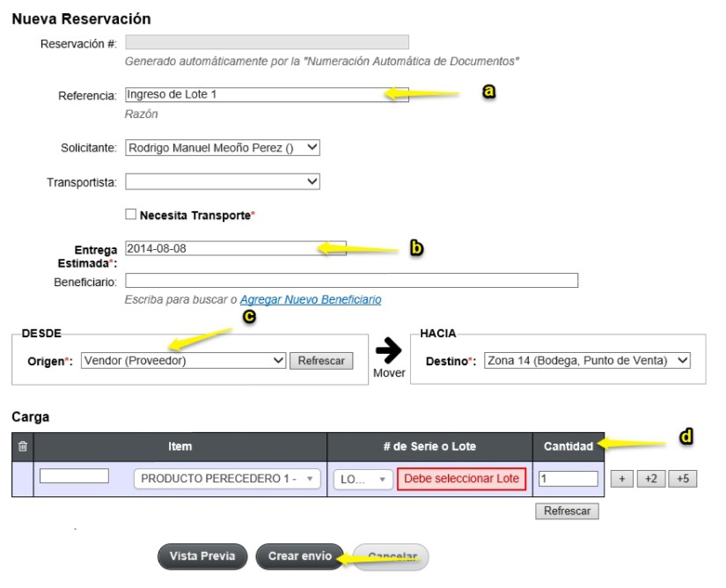The image size is (726, 588).
Task: Click the Cantidad input with value 1
Action: pyautogui.click(x=568, y=478)
